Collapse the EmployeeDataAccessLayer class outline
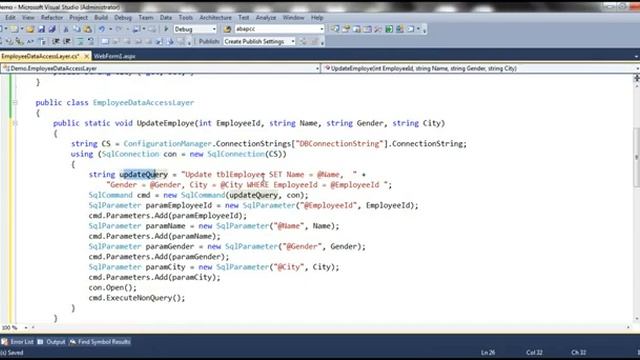Viewport: 640px width, 360px height. tap(15, 102)
